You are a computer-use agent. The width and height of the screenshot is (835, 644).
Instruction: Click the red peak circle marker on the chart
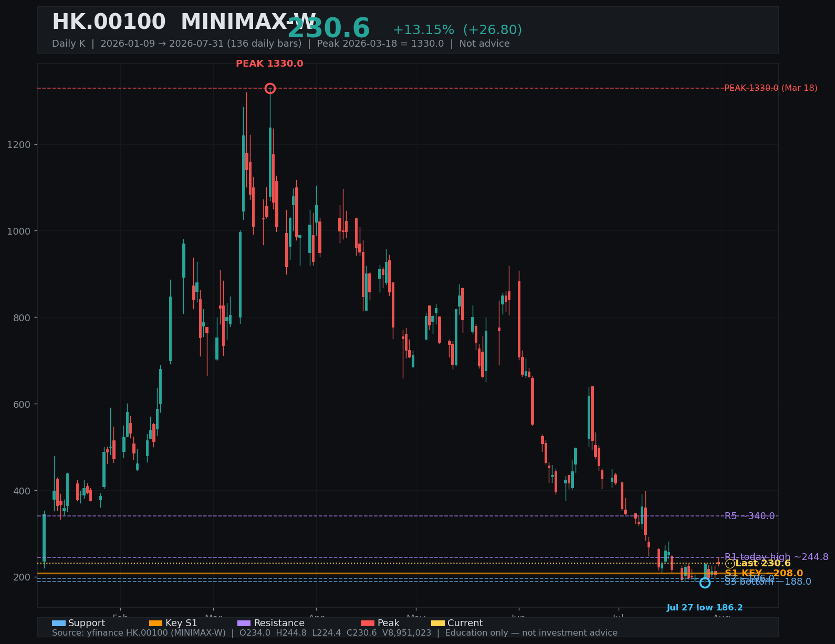tap(270, 88)
